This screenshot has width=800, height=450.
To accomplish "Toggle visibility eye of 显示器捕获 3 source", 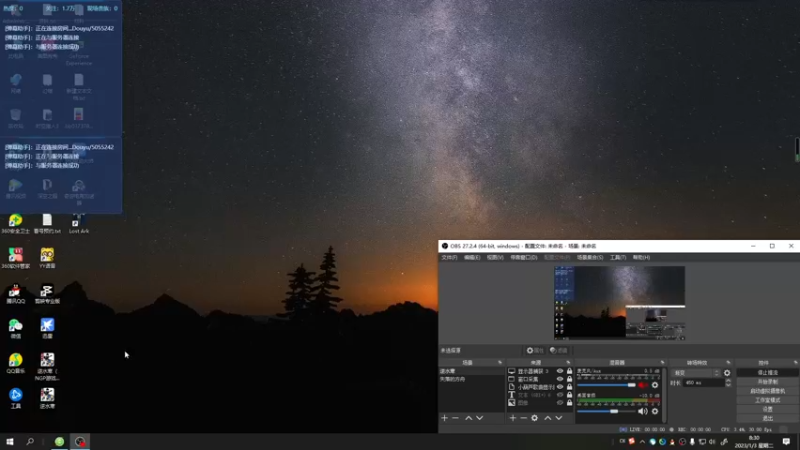I will (560, 371).
